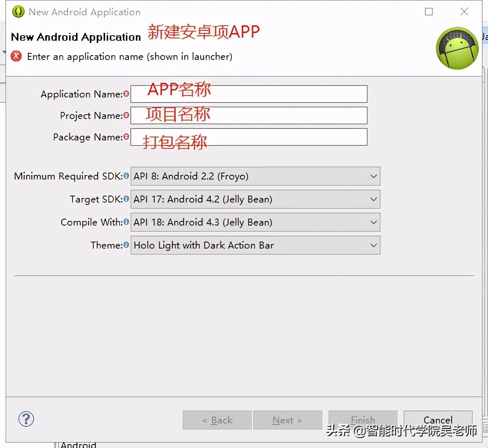Click the error icon before the application name message
This screenshot has width=488, height=448.
(x=16, y=56)
